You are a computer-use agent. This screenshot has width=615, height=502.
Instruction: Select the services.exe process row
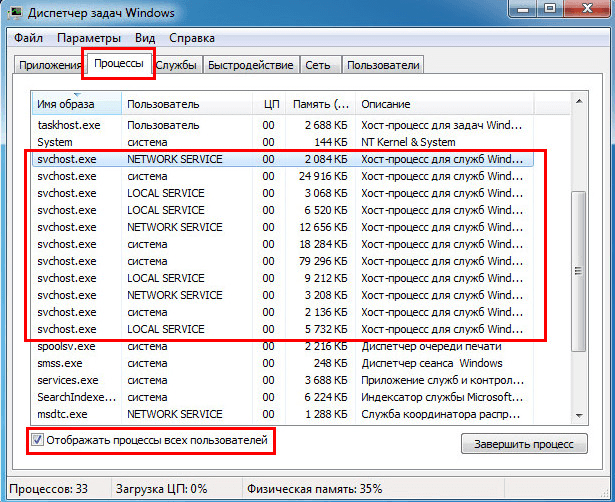coord(282,380)
